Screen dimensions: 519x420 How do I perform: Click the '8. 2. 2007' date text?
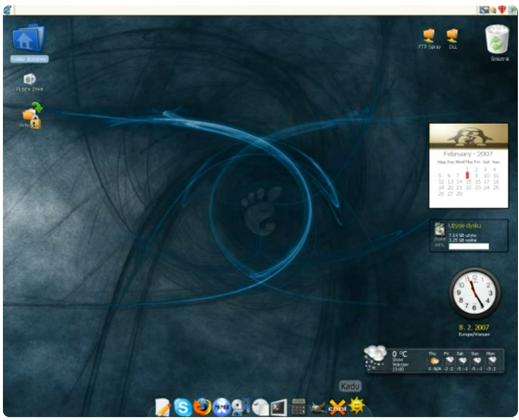(x=473, y=327)
